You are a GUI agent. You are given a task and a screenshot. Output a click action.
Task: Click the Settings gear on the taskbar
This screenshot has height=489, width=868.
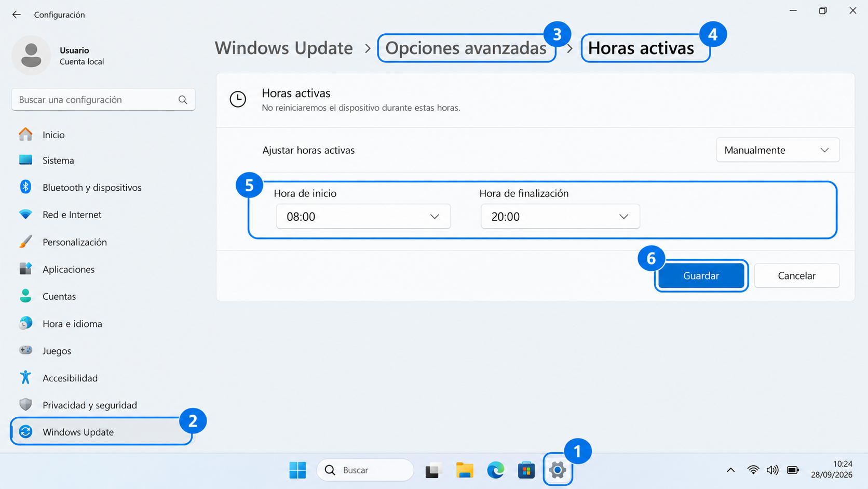(x=558, y=470)
